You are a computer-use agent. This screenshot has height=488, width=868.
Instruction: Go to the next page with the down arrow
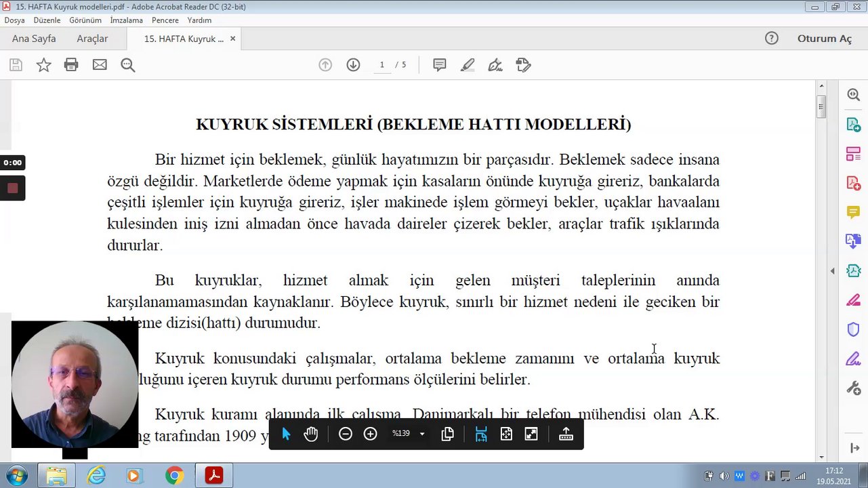click(x=353, y=65)
